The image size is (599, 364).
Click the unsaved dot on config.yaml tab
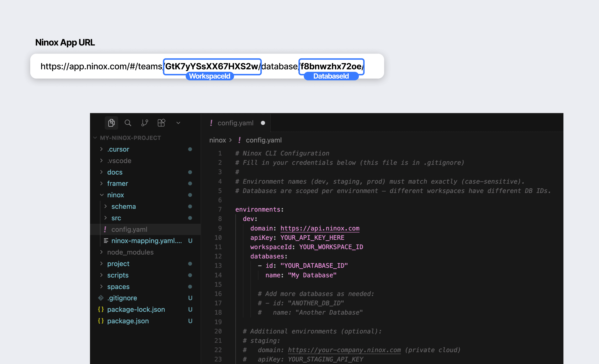[263, 123]
